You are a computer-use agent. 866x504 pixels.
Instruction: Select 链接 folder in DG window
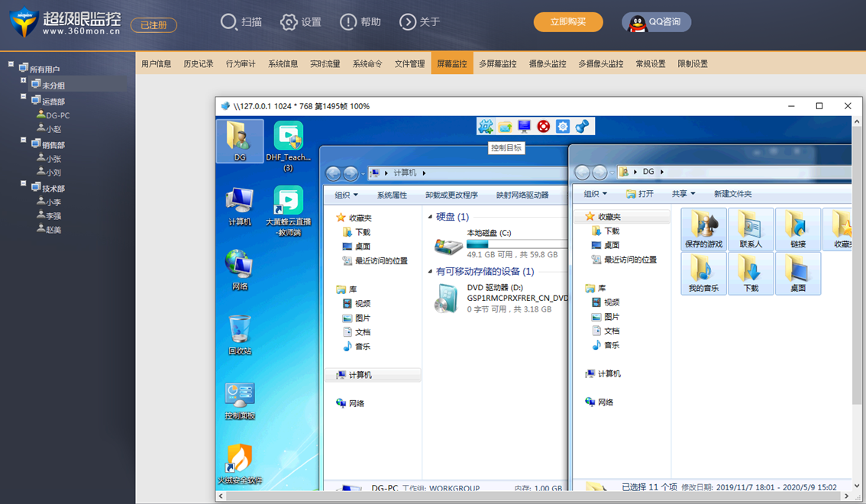[x=797, y=229]
